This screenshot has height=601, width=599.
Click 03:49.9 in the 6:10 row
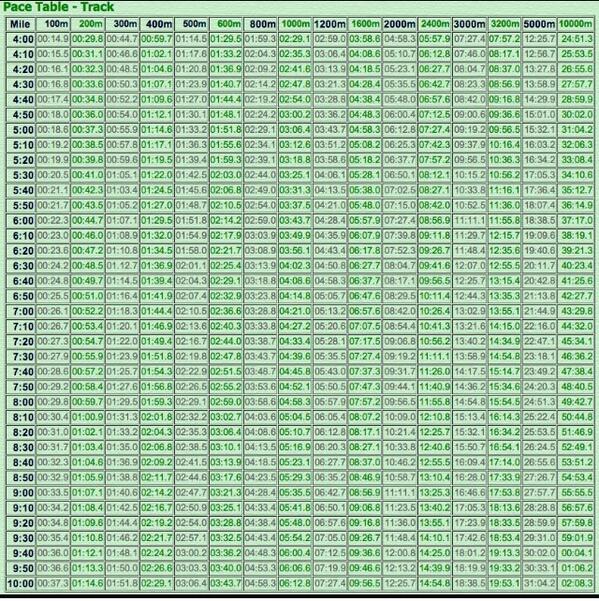(295, 236)
